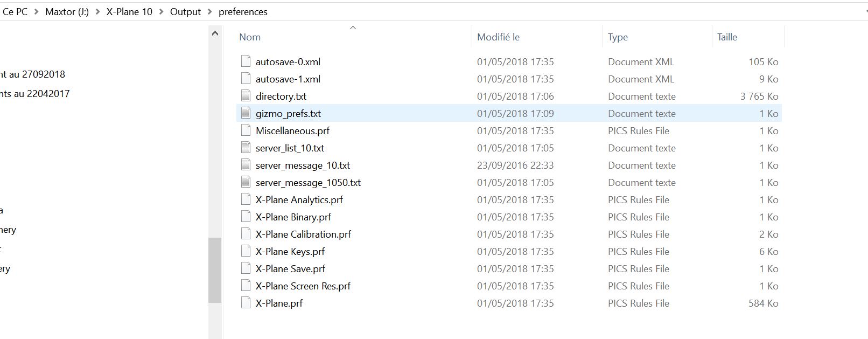Select the file named X-Plane Screen Res.prf

pos(303,286)
